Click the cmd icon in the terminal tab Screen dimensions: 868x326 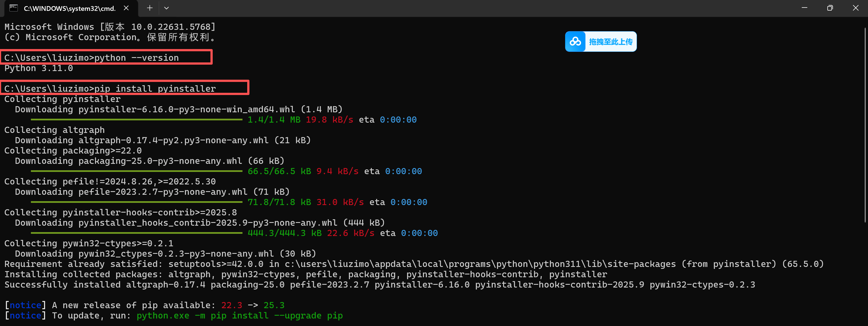[13, 8]
